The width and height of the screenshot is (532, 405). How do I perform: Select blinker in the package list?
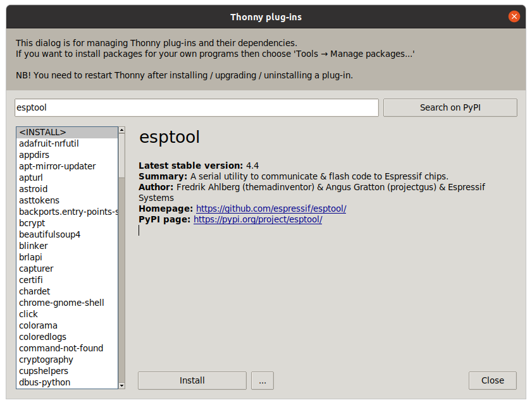point(67,246)
